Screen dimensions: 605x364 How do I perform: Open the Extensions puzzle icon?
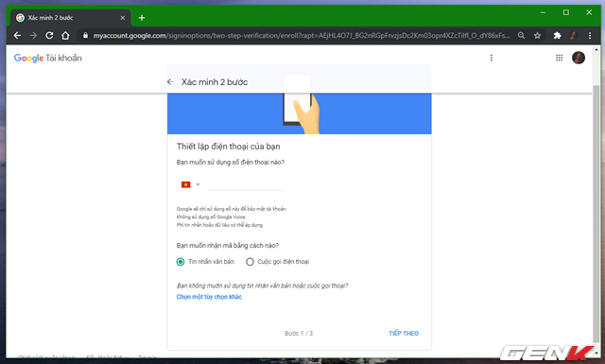click(557, 36)
